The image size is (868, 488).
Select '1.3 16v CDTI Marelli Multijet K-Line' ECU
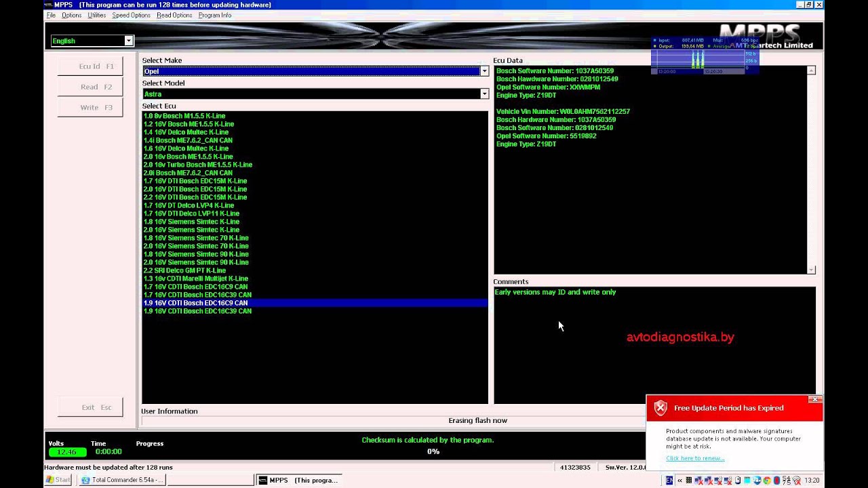tap(196, 279)
